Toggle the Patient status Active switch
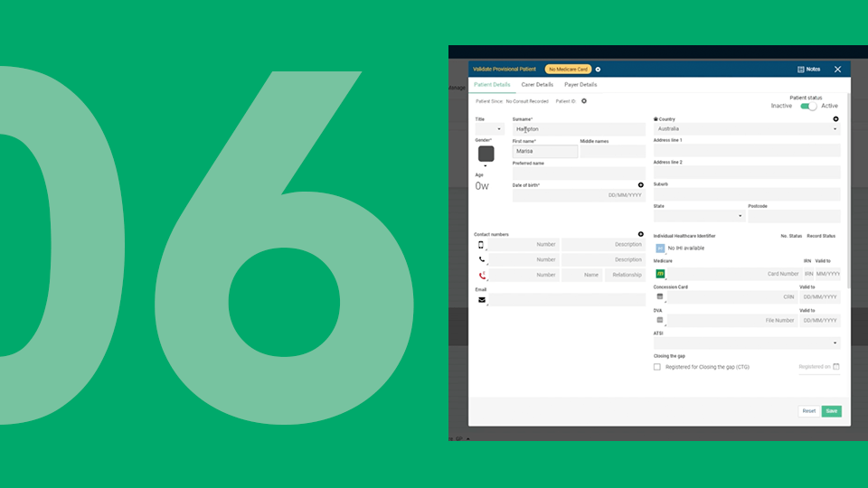868x488 pixels. (x=808, y=106)
